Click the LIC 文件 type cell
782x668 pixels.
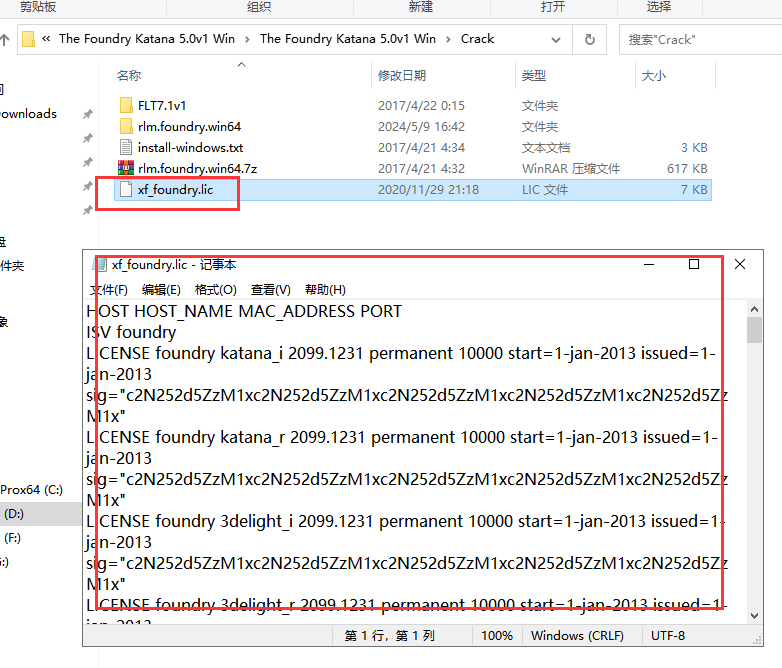coord(545,190)
